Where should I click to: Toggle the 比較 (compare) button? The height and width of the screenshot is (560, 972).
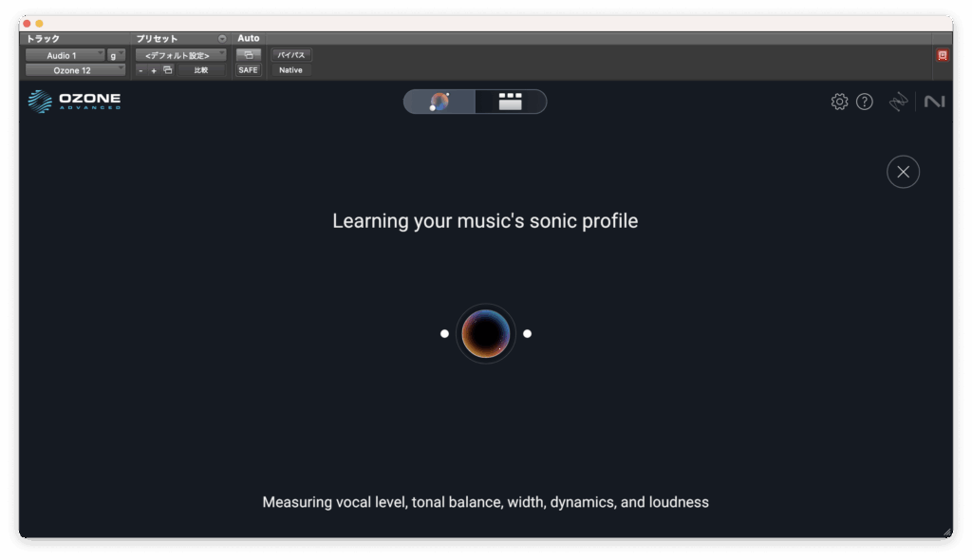click(x=201, y=70)
